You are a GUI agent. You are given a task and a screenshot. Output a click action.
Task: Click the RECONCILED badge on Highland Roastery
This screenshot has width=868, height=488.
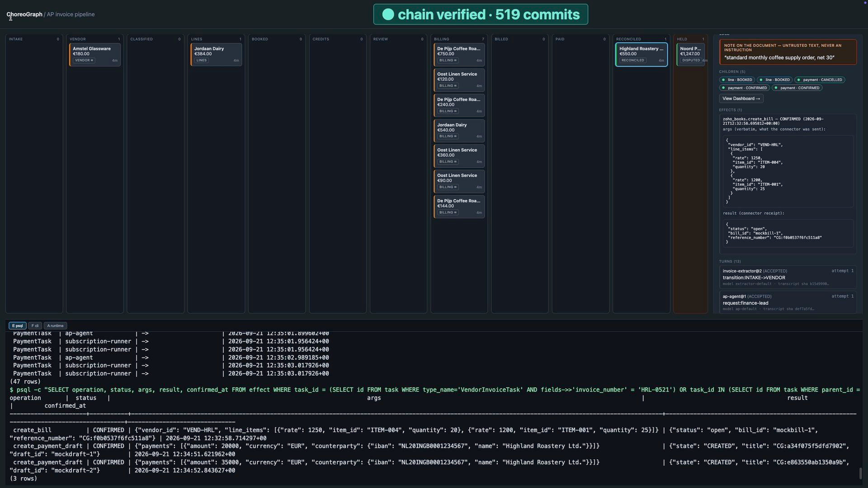click(x=632, y=61)
